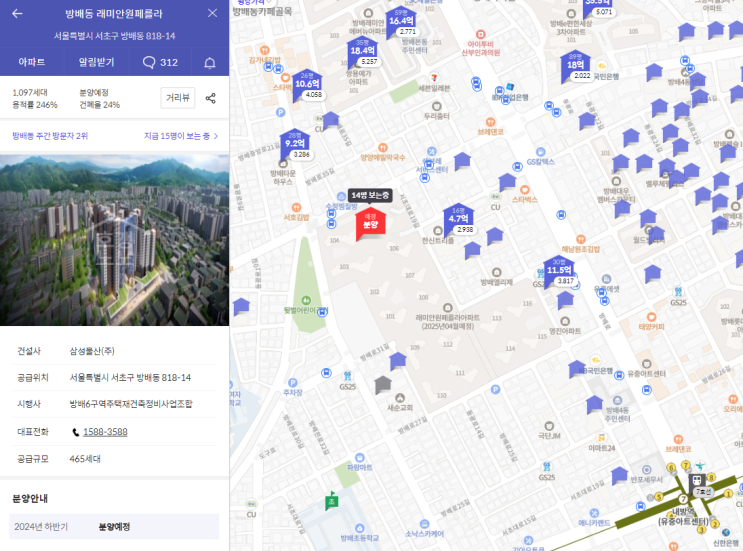Click the 1,097세대 household count text
Viewport: 743px width, 551px height.
(29, 92)
